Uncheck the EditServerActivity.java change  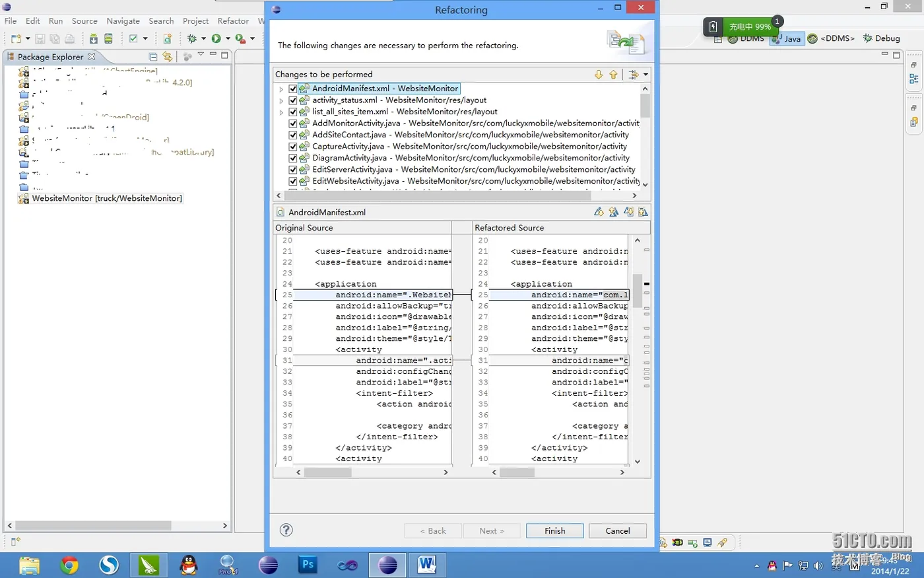tap(293, 170)
